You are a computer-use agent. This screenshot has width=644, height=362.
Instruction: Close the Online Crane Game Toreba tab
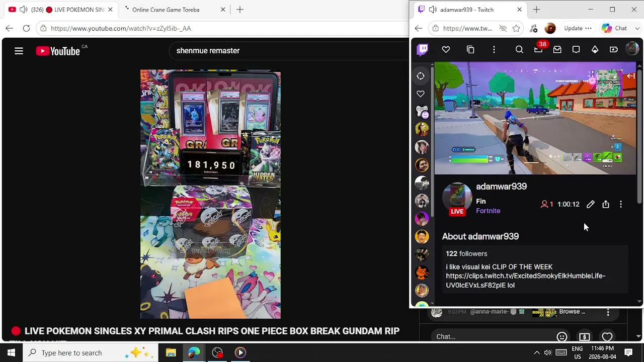click(223, 10)
